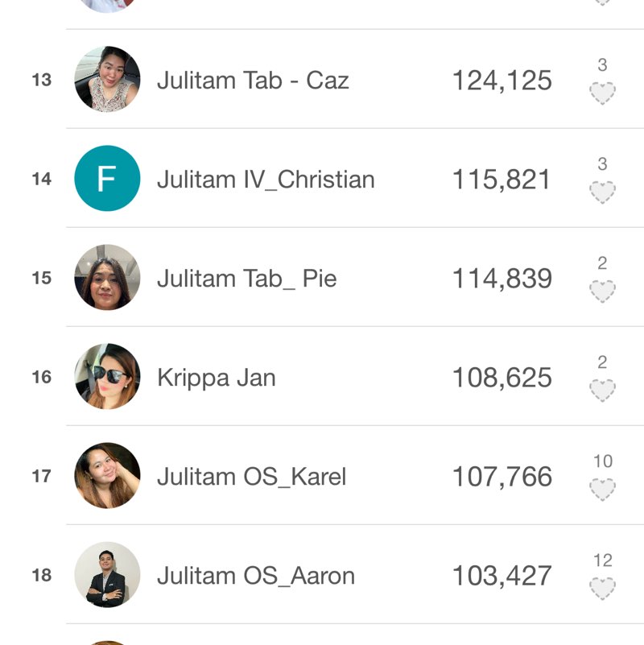Image resolution: width=644 pixels, height=645 pixels.
Task: View Julitam OS_Karel's profile photo
Action: coord(107,476)
